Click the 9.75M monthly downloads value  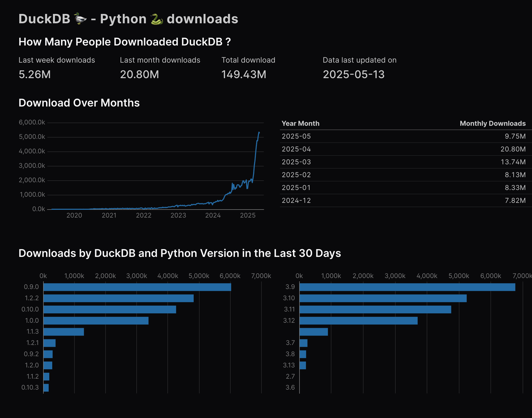tap(515, 136)
